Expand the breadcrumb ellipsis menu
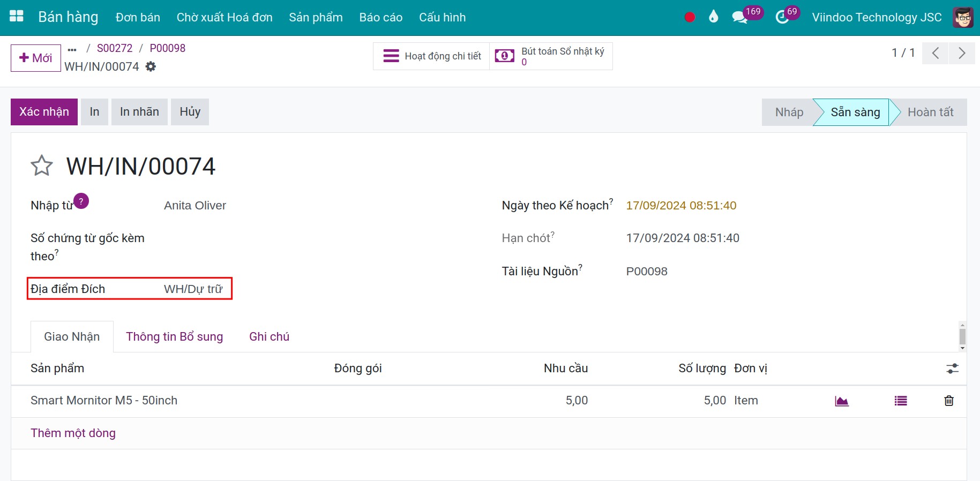The width and height of the screenshot is (980, 481). click(72, 49)
